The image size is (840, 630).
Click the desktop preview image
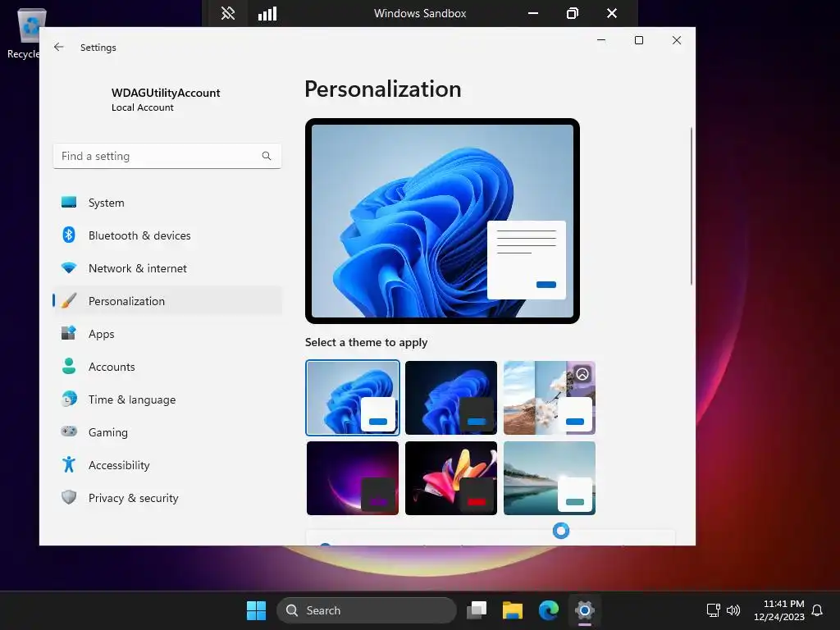tap(442, 221)
